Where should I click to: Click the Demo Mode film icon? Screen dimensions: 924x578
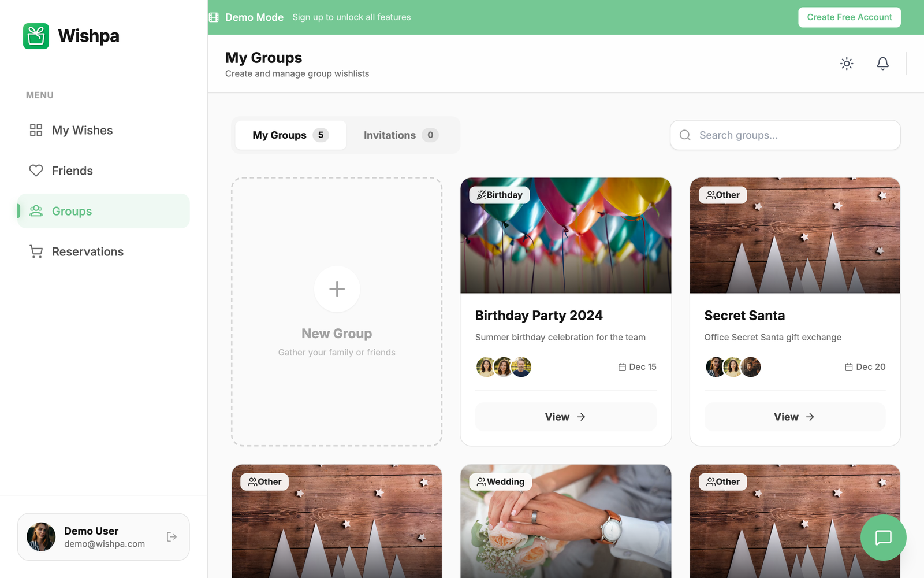(214, 17)
